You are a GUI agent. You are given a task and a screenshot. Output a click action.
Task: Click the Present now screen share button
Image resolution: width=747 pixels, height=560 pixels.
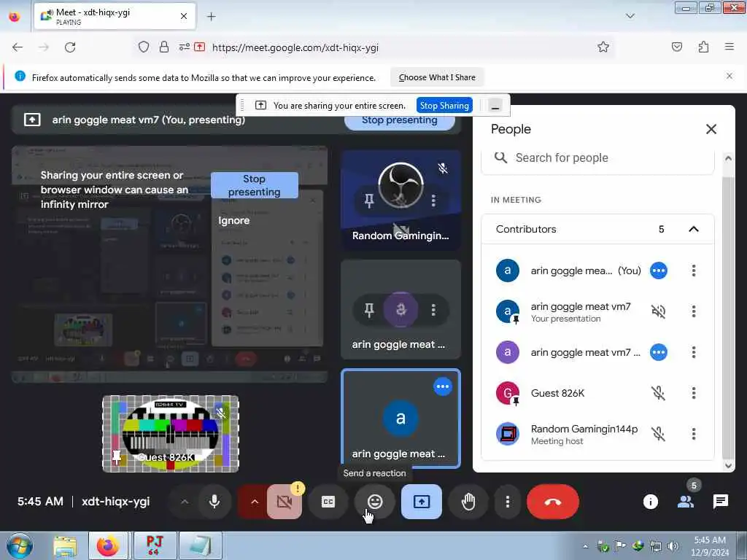(422, 502)
